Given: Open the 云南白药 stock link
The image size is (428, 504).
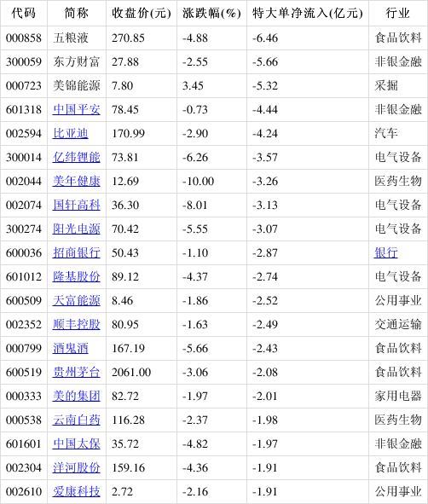Looking at the screenshot, I should pyautogui.click(x=77, y=420).
